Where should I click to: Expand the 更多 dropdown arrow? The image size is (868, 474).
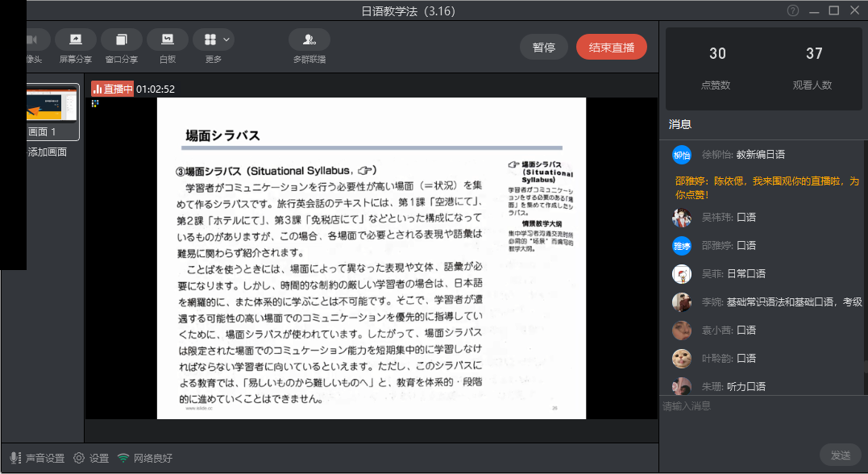pyautogui.click(x=227, y=39)
